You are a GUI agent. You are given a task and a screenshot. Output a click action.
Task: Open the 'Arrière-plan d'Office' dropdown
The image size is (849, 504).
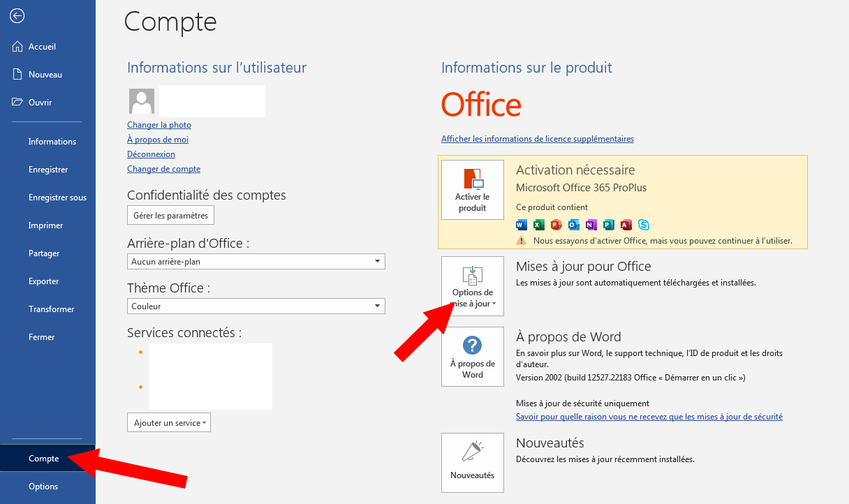pyautogui.click(x=256, y=261)
